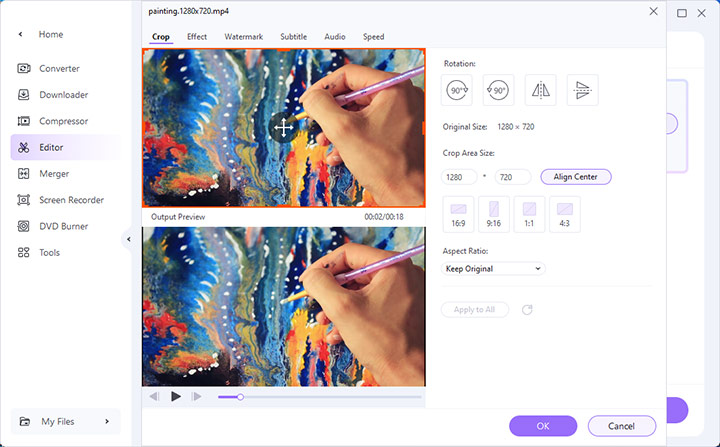Screen dimensions: 720x447
Task: Confirm with the OK button
Action: (x=543, y=426)
